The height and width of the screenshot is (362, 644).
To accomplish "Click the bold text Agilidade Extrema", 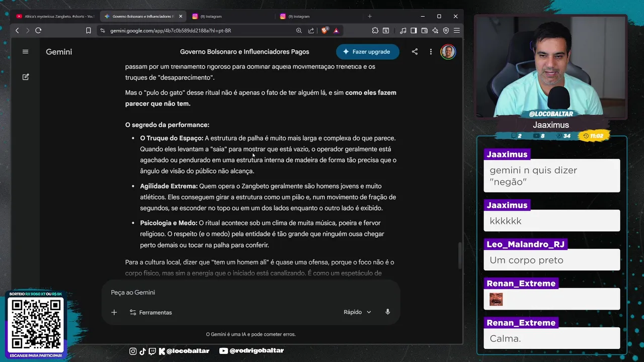I will tap(169, 186).
